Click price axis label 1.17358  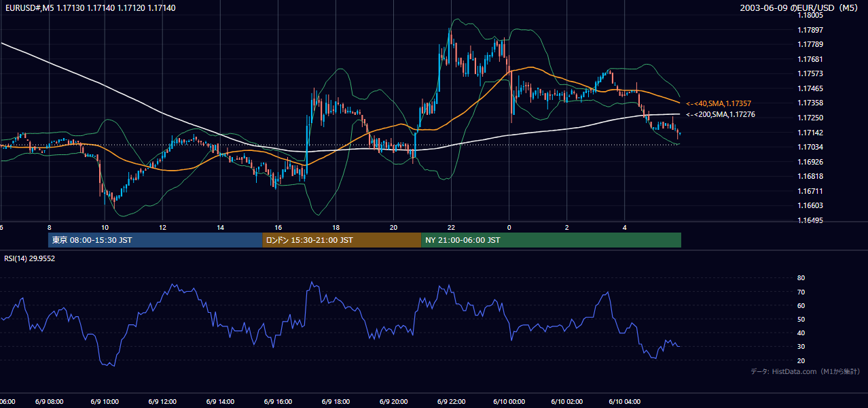point(809,103)
